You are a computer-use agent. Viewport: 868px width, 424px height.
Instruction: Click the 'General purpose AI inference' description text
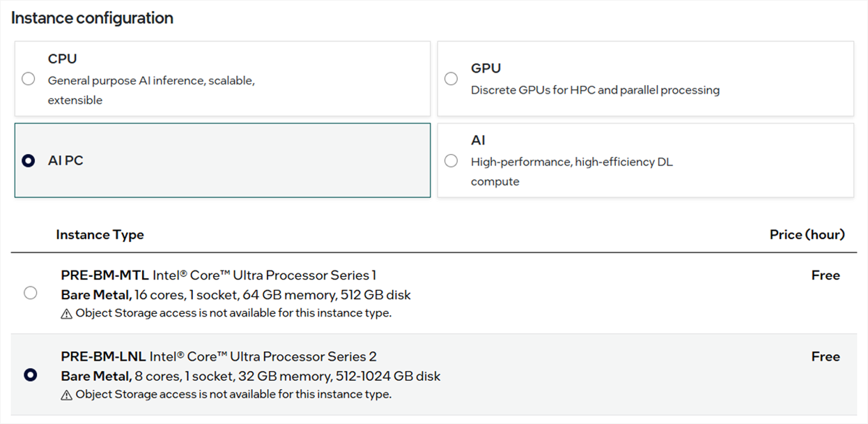pyautogui.click(x=151, y=81)
